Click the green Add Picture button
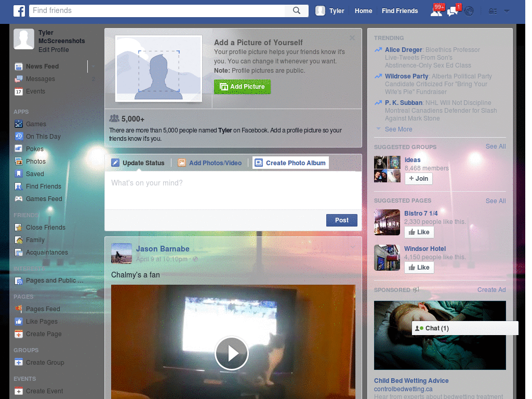The height and width of the screenshot is (399, 532). click(x=242, y=87)
